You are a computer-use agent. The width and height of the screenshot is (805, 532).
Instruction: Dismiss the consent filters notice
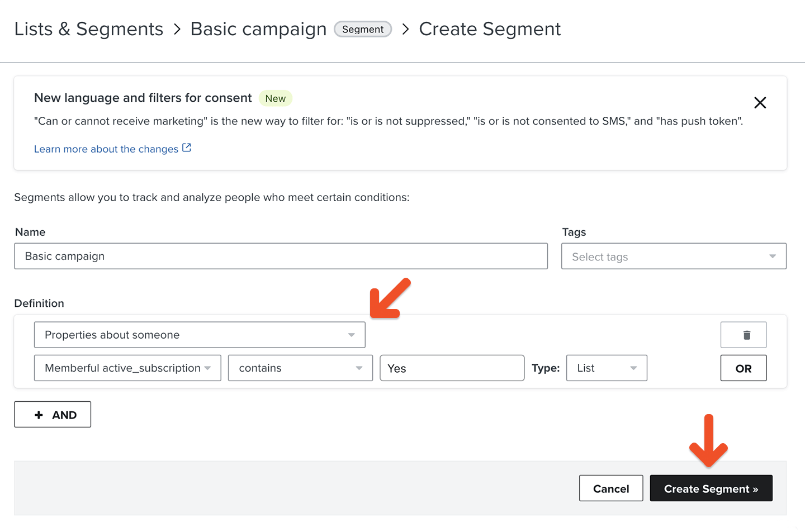click(760, 103)
